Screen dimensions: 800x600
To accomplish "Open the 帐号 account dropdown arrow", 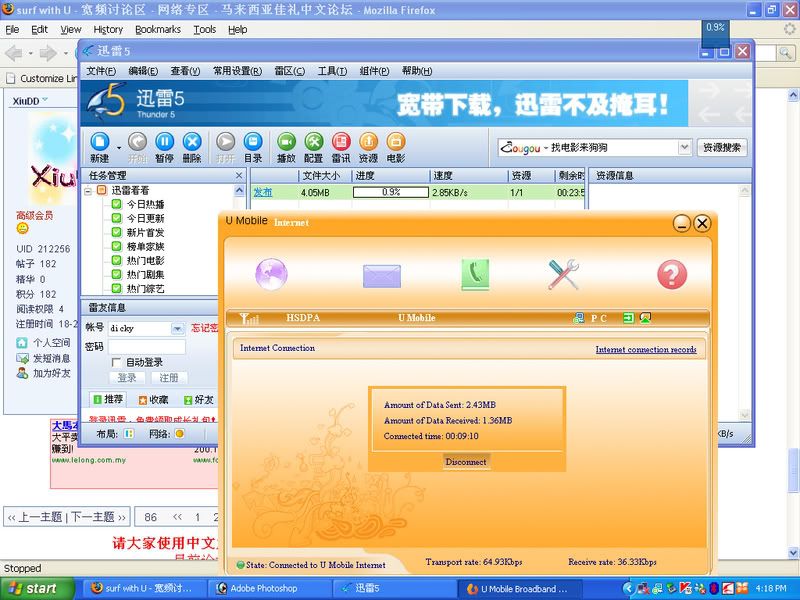I will coord(177,329).
